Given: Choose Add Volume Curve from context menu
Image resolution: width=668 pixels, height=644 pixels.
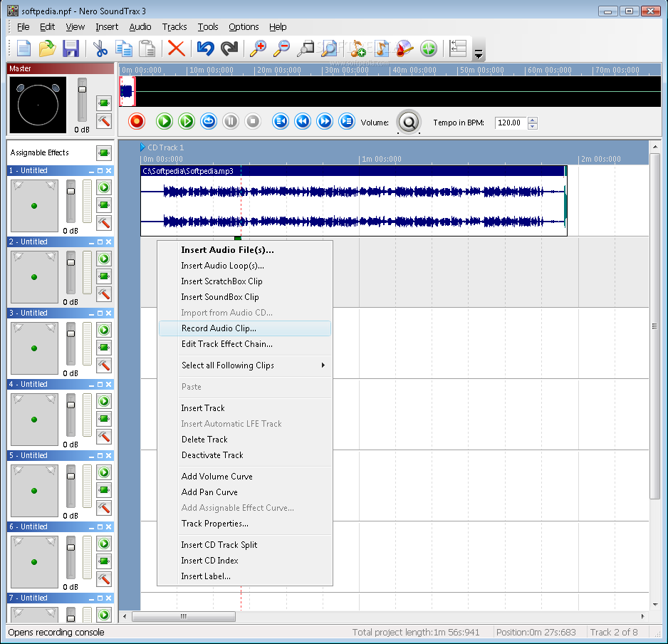Looking at the screenshot, I should (x=245, y=477).
